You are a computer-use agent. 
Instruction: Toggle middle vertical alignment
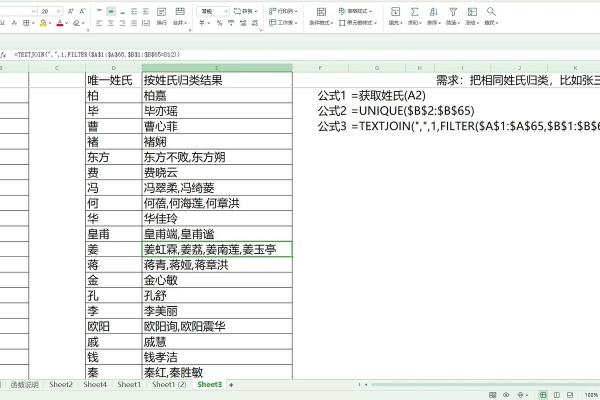(111, 11)
